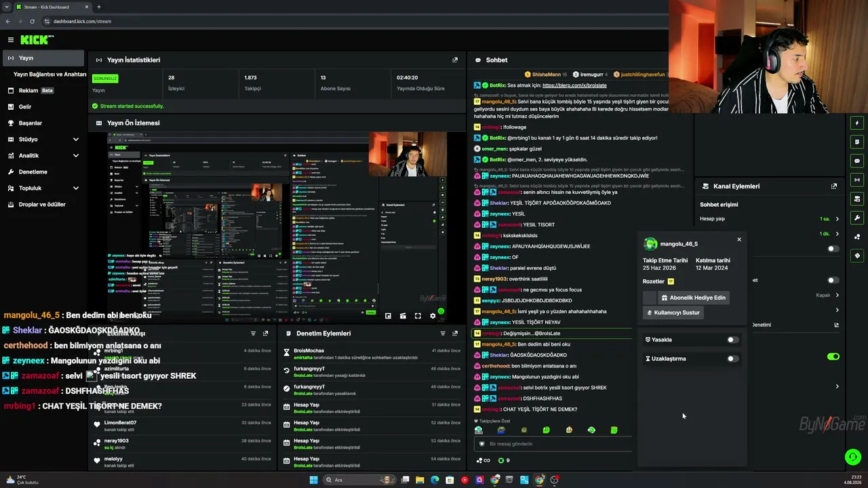Reload the browser page

32,21
